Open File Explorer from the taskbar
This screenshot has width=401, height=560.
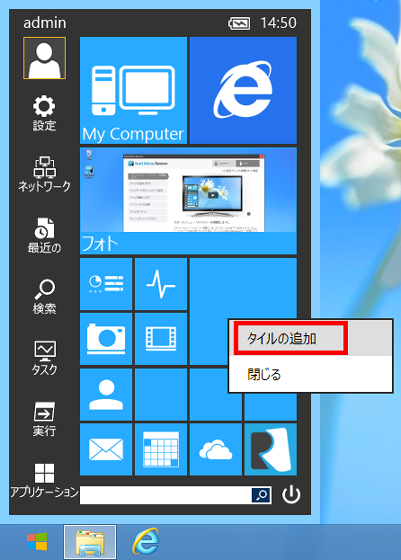pos(90,541)
